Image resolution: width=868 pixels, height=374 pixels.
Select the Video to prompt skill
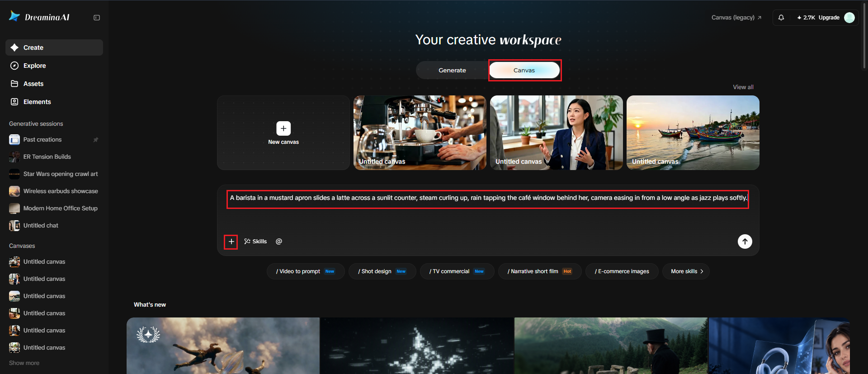(x=306, y=271)
